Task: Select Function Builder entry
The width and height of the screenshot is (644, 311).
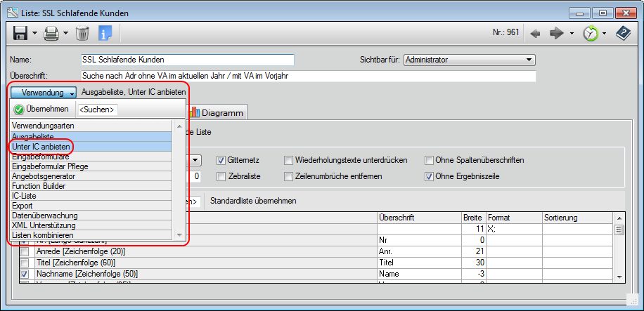Action: point(91,186)
